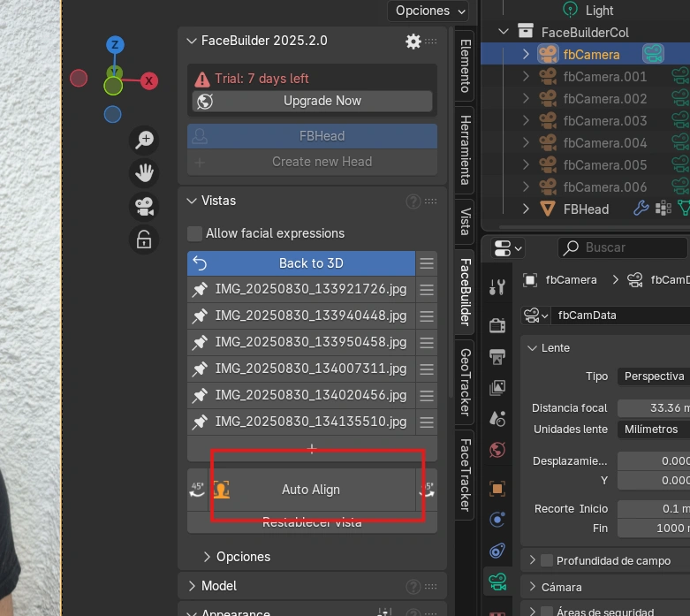
Task: Click the Auto Align button
Action: (312, 490)
